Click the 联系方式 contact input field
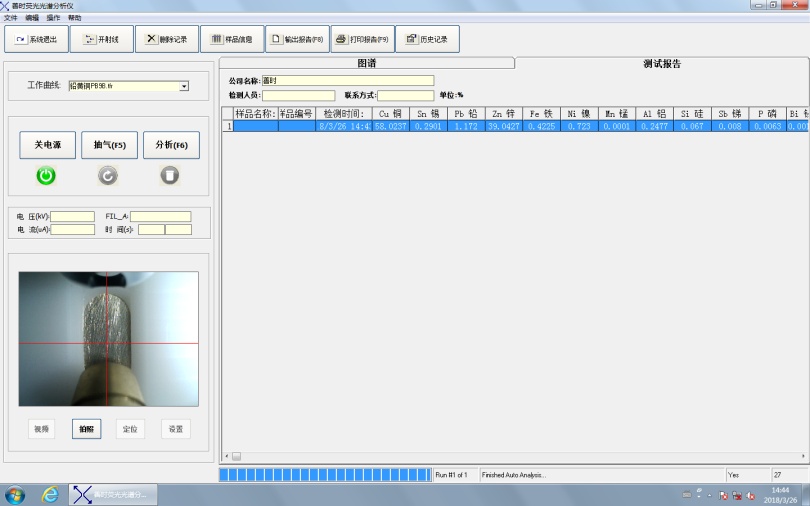This screenshot has width=810, height=506. coord(406,96)
